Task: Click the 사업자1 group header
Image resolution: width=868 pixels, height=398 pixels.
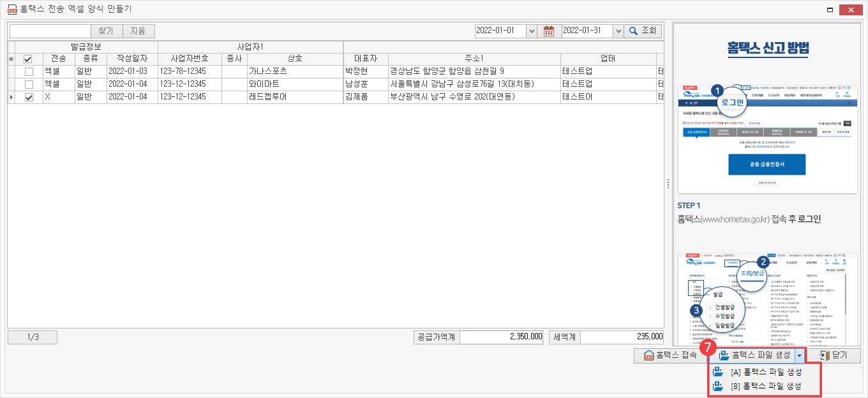Action: [x=250, y=47]
